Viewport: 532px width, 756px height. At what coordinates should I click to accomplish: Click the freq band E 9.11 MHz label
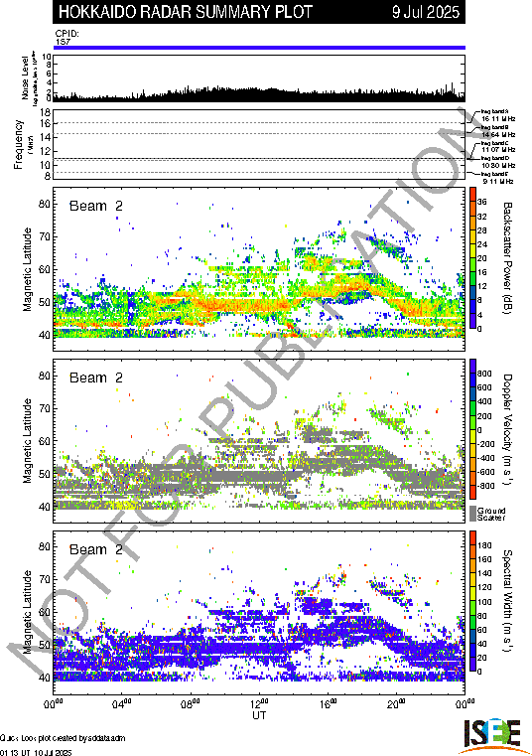tap(498, 178)
